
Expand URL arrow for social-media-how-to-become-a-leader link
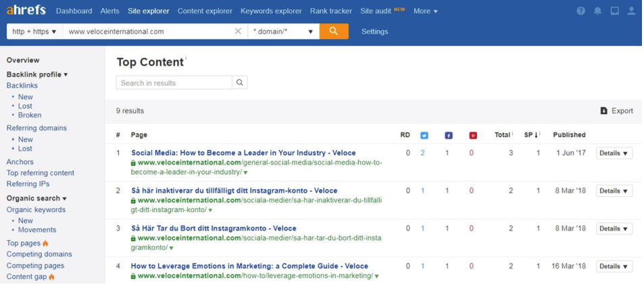pos(245,172)
